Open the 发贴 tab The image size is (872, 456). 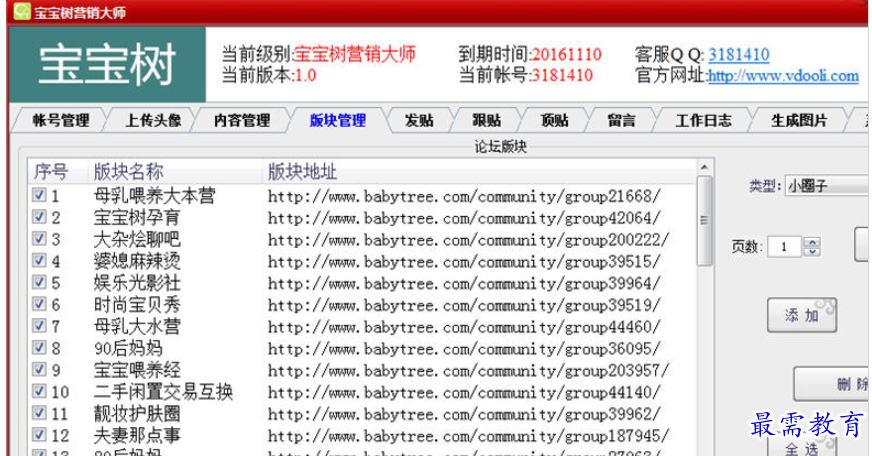(x=419, y=120)
